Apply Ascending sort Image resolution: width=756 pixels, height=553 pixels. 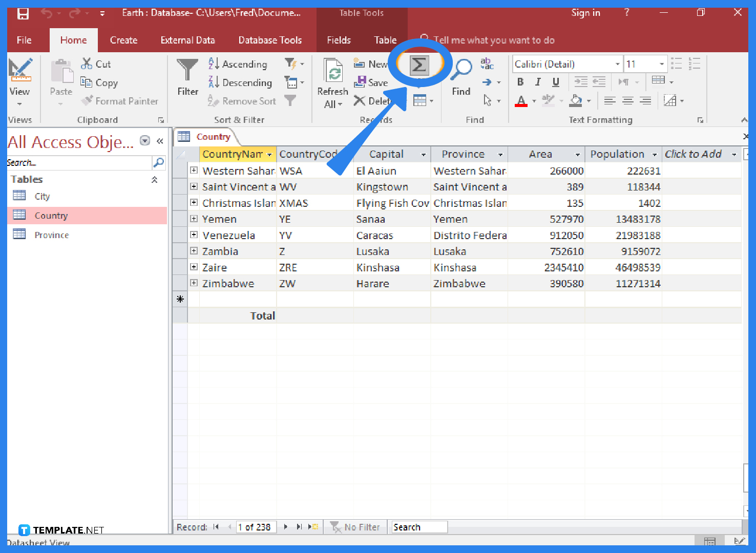point(239,63)
